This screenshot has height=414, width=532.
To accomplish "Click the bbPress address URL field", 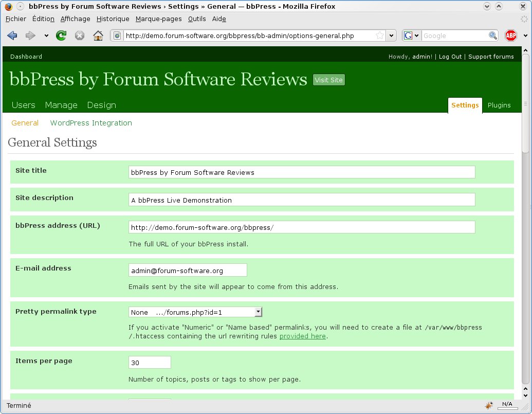I will (302, 227).
